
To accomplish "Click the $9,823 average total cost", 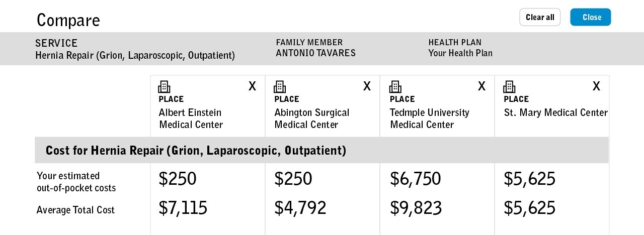I will [416, 208].
